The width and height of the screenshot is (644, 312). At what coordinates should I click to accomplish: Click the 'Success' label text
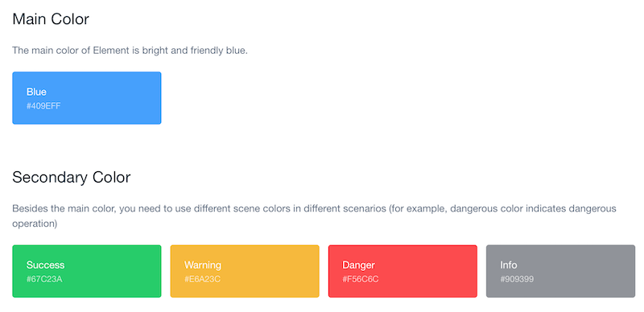[x=45, y=265]
